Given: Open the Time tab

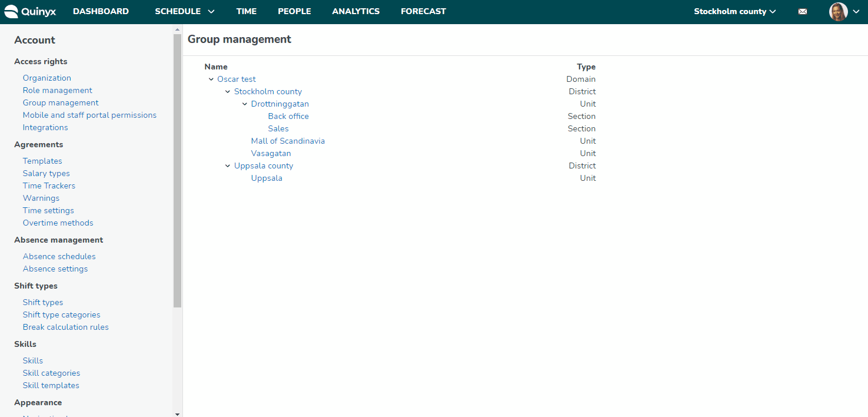Looking at the screenshot, I should (x=246, y=11).
